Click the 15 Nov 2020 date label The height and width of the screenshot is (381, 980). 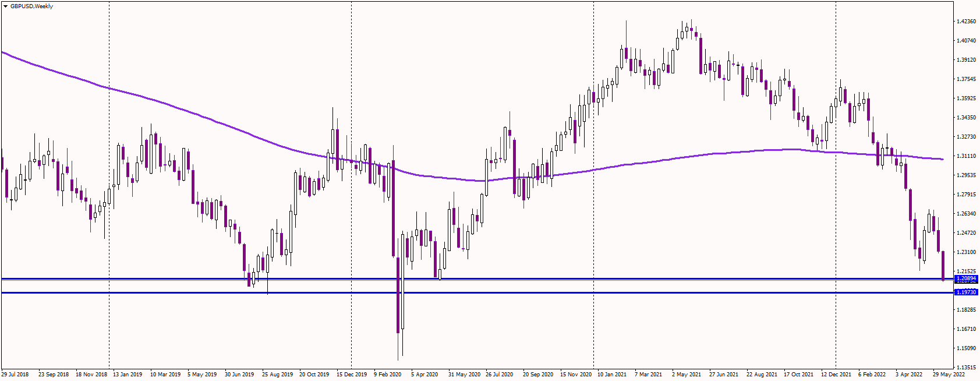[576, 375]
